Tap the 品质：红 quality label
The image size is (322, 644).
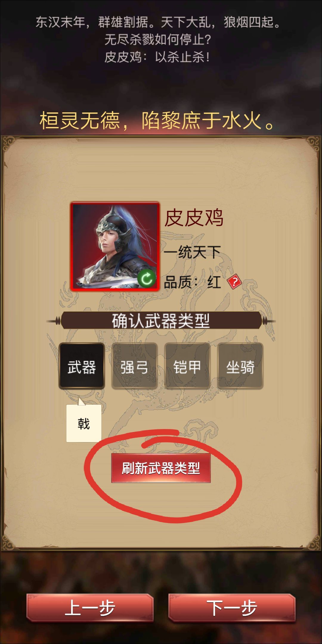pyautogui.click(x=192, y=282)
